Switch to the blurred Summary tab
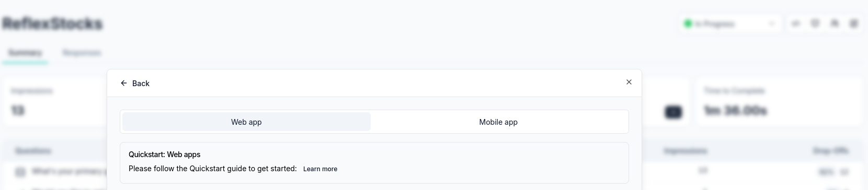This screenshot has width=868, height=190. (x=25, y=53)
